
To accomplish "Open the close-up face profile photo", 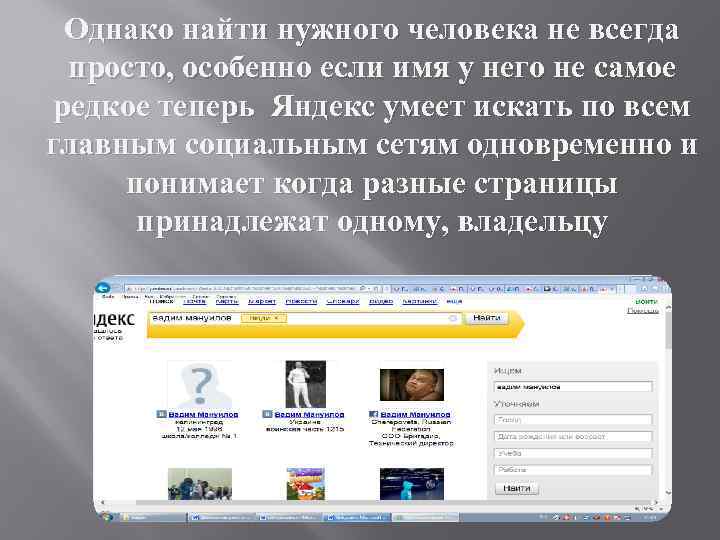I will point(411,385).
